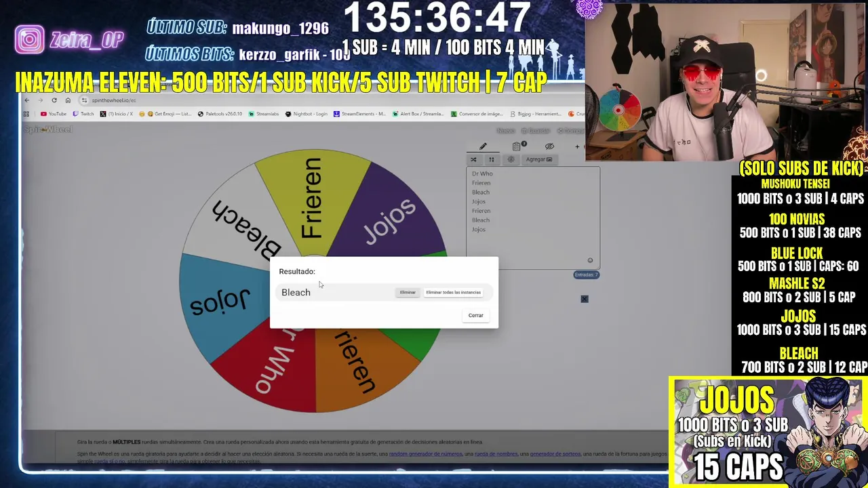Screen dimensions: 868x488
Task: Click the Entradas: 7 counter badge
Action: point(587,274)
